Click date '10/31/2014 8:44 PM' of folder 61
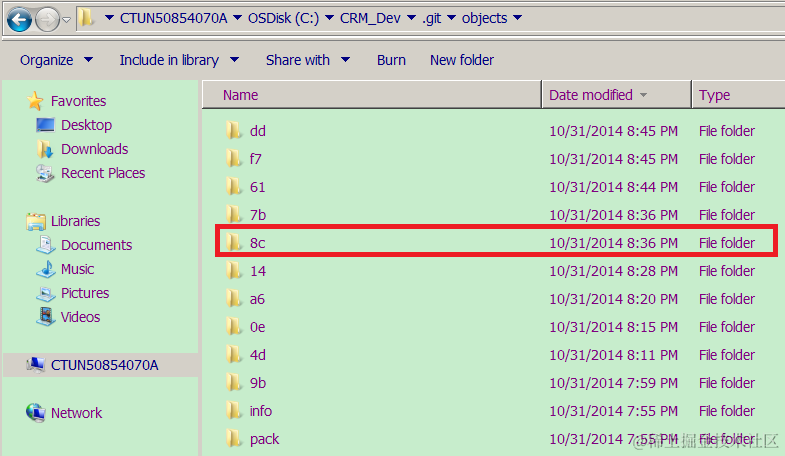785x456 pixels. (613, 187)
